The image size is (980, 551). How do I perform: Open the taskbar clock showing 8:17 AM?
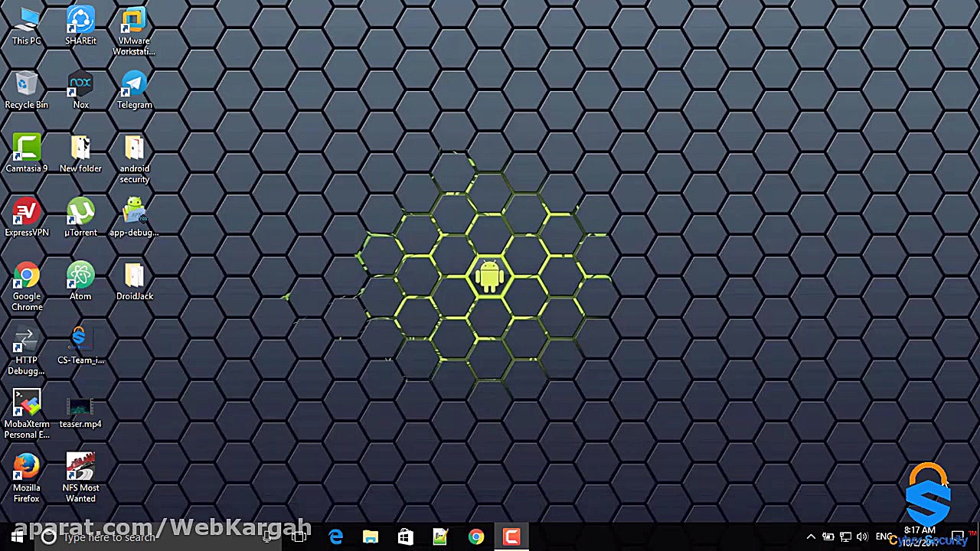click(x=920, y=536)
